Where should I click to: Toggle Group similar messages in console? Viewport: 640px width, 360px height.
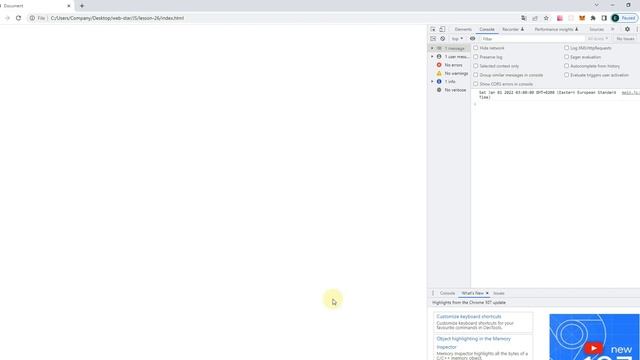(476, 75)
